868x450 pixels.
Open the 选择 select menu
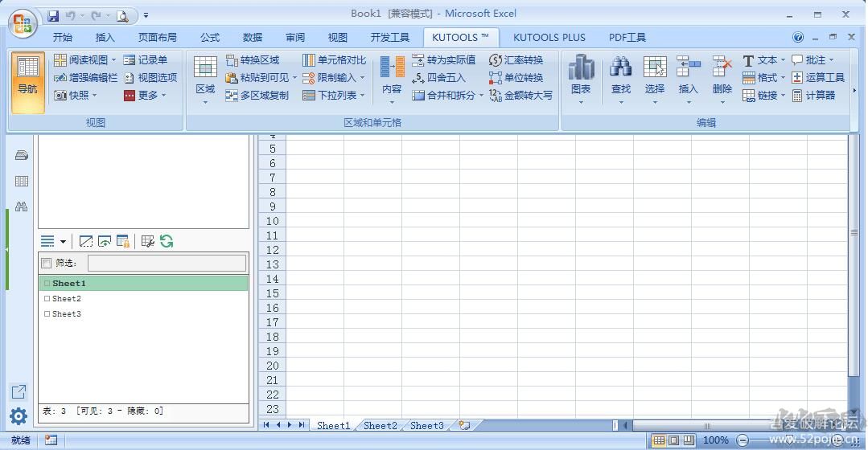654,80
